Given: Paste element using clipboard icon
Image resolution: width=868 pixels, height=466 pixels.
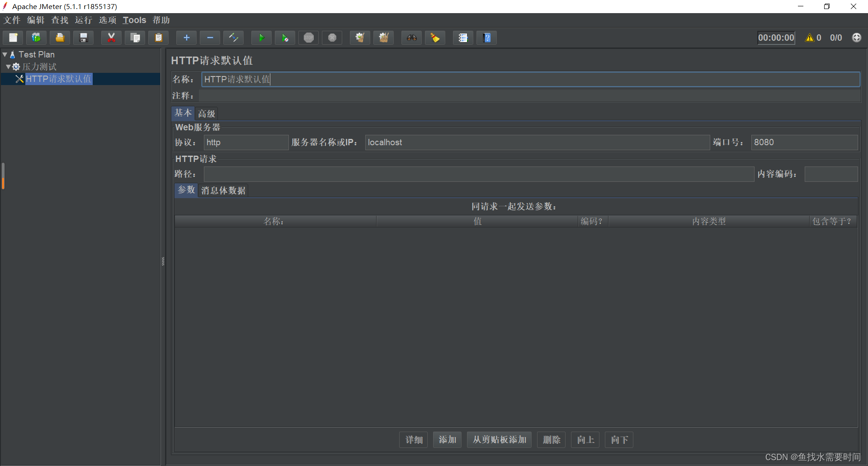Looking at the screenshot, I should click(158, 38).
